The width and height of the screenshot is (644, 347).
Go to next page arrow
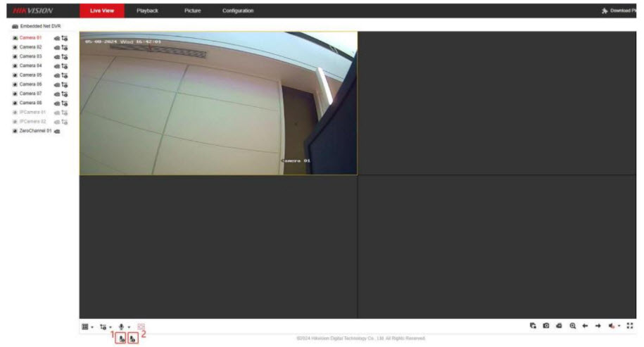pos(598,326)
